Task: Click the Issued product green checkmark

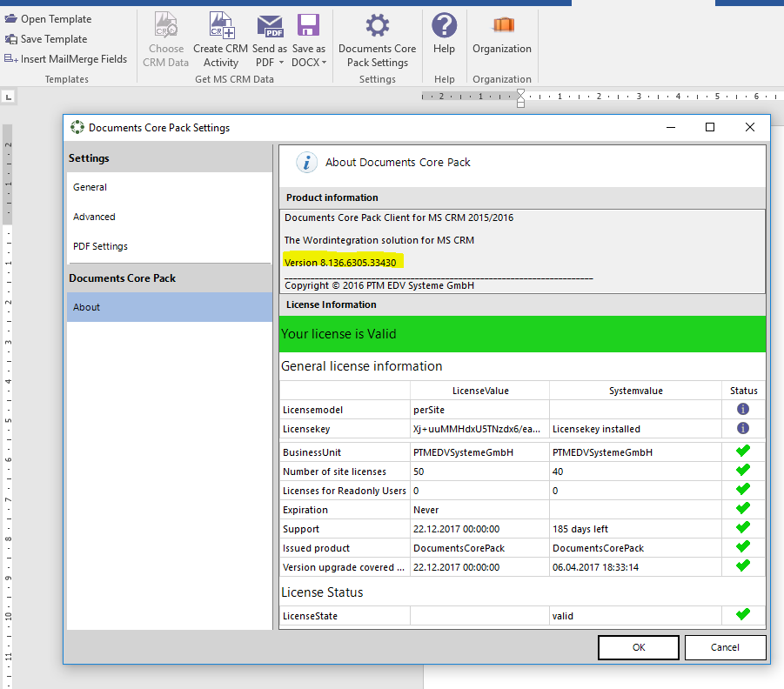Action: coord(743,546)
